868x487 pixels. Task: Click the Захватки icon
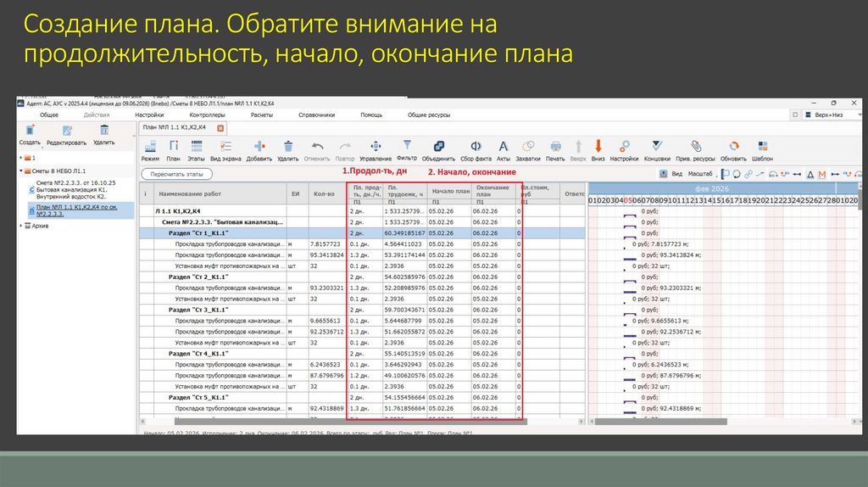tap(528, 146)
